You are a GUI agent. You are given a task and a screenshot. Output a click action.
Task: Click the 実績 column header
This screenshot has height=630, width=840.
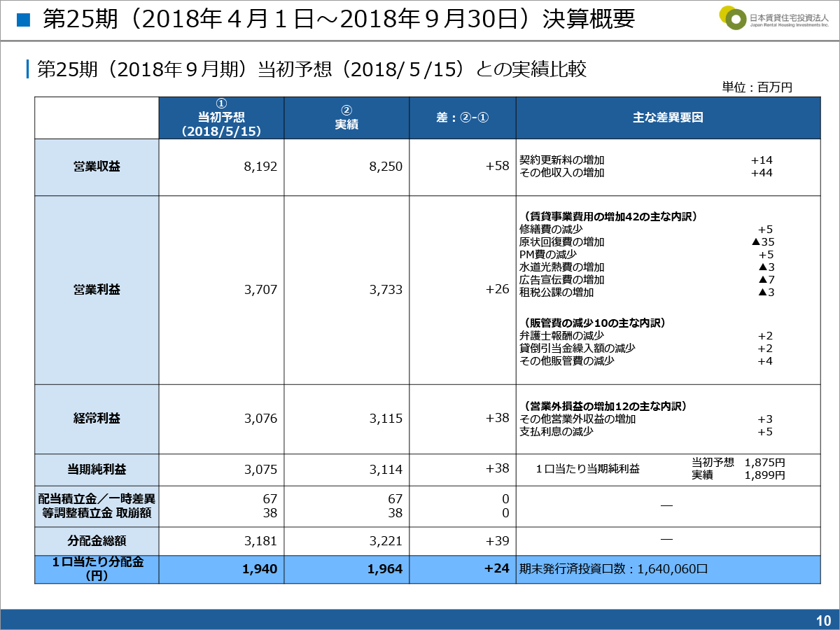tap(346, 118)
